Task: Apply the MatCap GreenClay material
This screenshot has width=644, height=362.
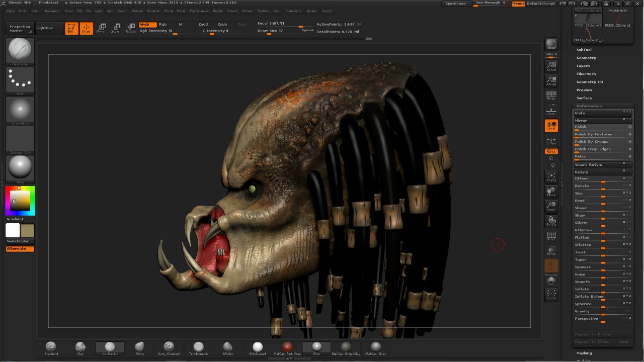Action: pos(346,348)
